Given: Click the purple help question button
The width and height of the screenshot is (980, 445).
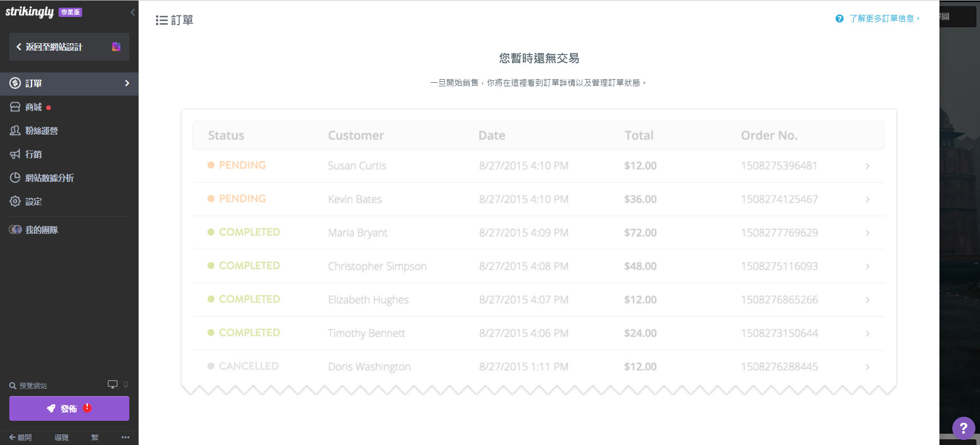Looking at the screenshot, I should 964,428.
